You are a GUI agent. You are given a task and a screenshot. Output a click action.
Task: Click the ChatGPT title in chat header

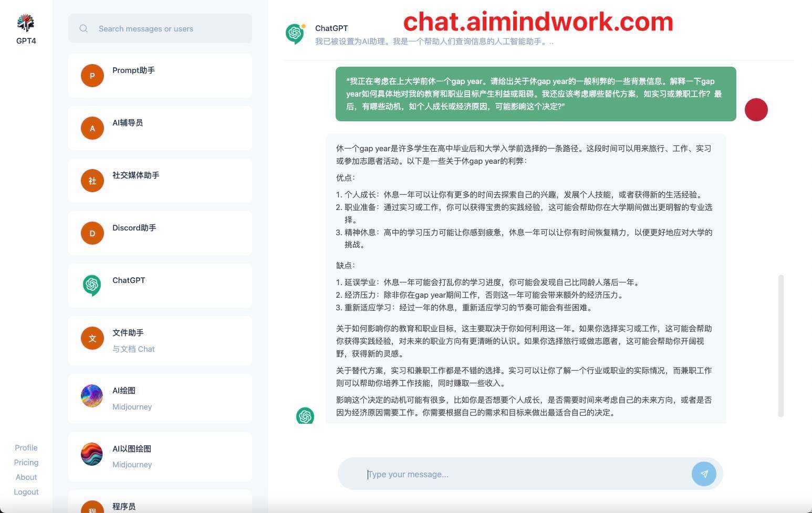tap(331, 28)
